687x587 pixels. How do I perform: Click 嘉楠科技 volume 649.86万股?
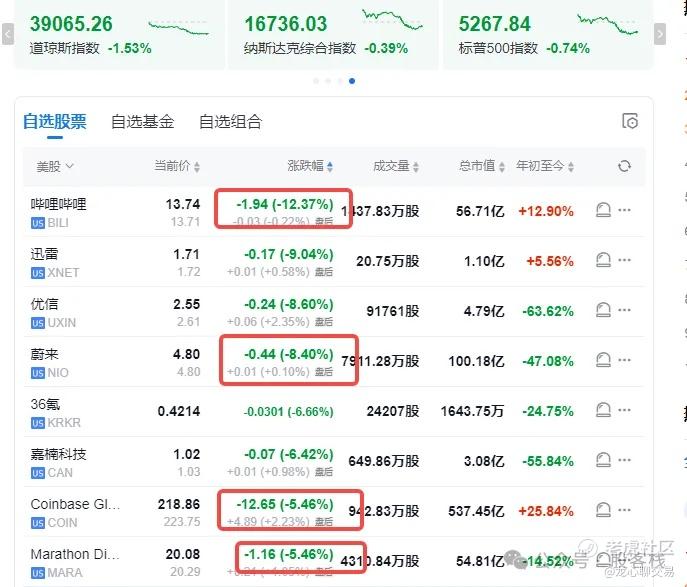[x=384, y=461]
